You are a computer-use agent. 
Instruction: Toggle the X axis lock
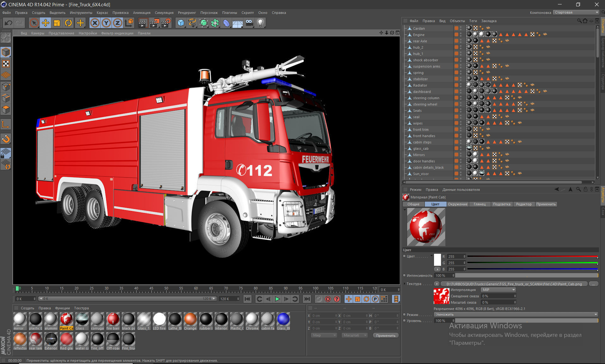[95, 23]
